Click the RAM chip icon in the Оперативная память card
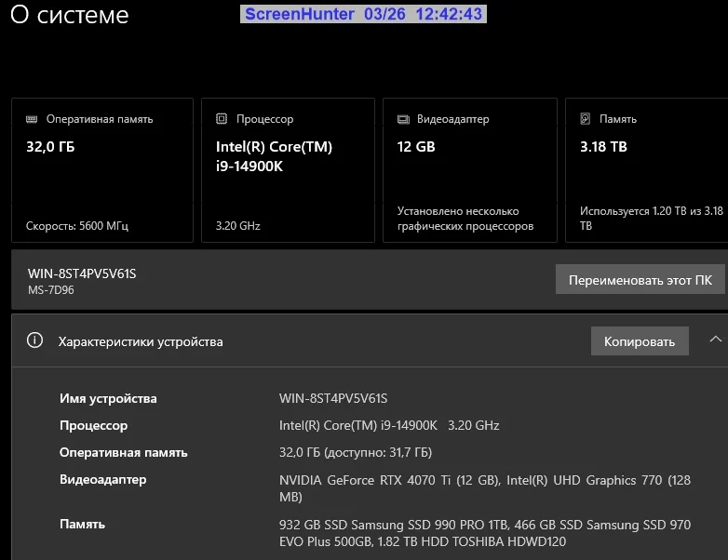The image size is (728, 560). [32, 119]
